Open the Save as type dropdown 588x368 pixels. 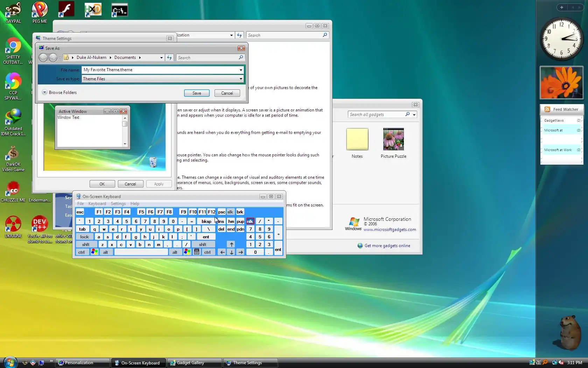point(241,79)
